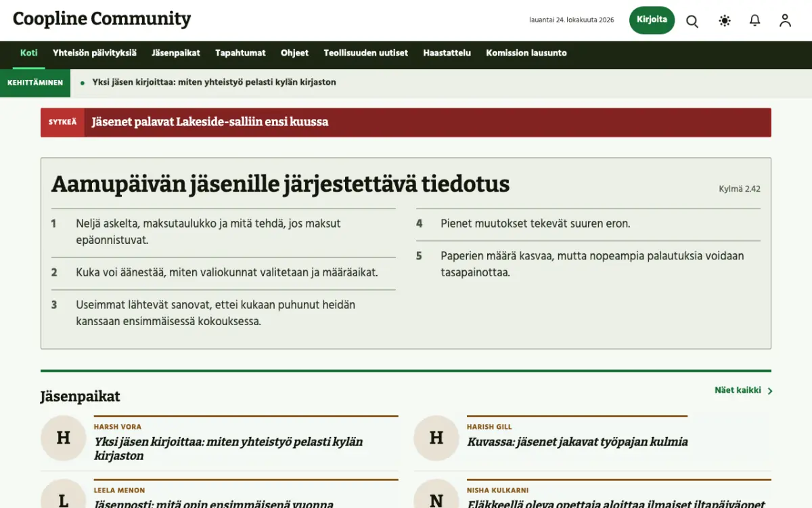Open briefing item 3 Useimmat lähtevät sanovat
This screenshot has height=508, width=812.
pyautogui.click(x=223, y=313)
